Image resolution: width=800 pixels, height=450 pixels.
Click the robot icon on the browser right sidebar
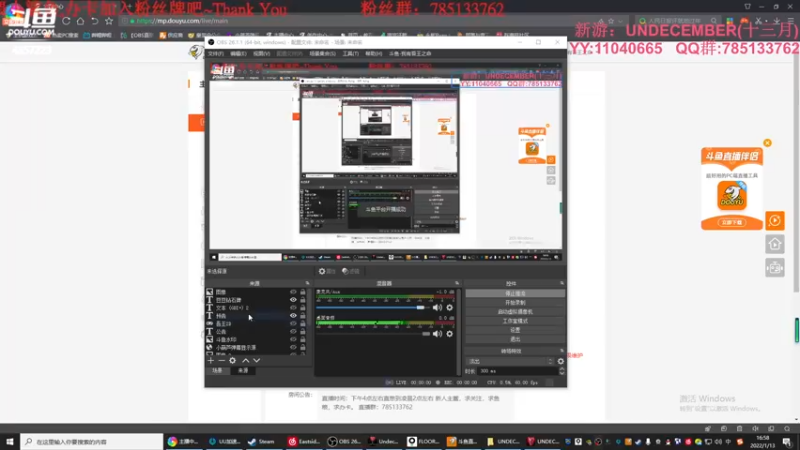[x=774, y=267]
